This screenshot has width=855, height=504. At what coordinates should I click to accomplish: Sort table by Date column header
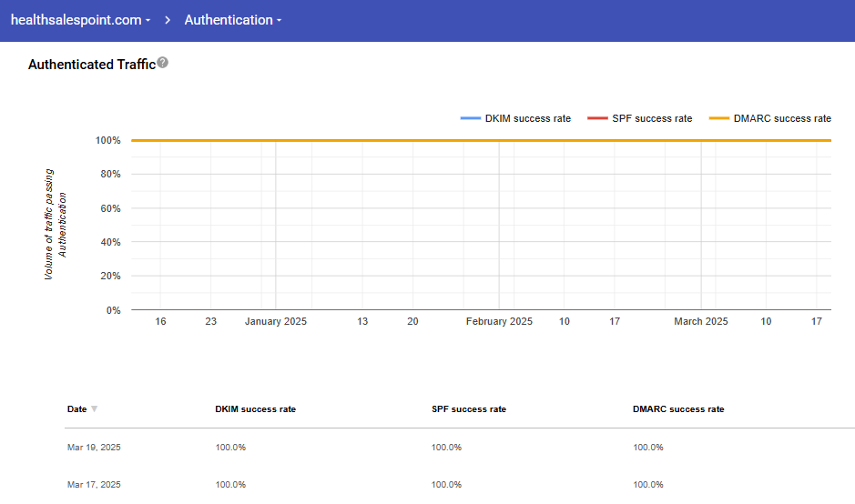(76, 409)
